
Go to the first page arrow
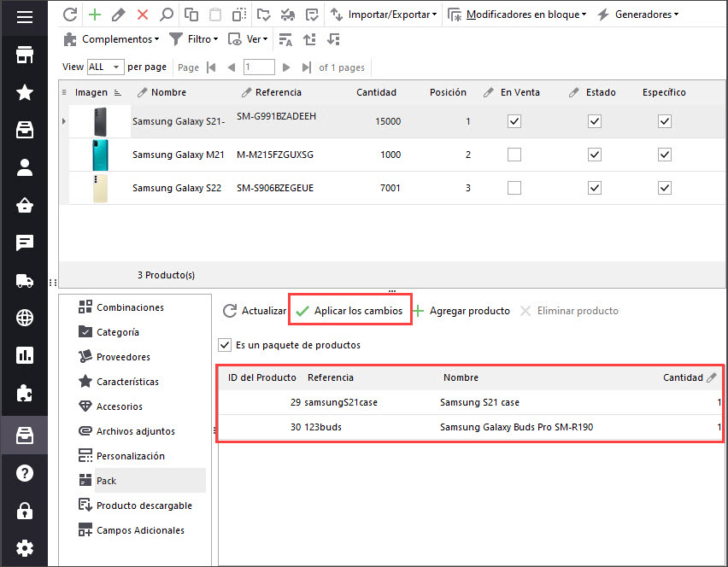click(211, 67)
